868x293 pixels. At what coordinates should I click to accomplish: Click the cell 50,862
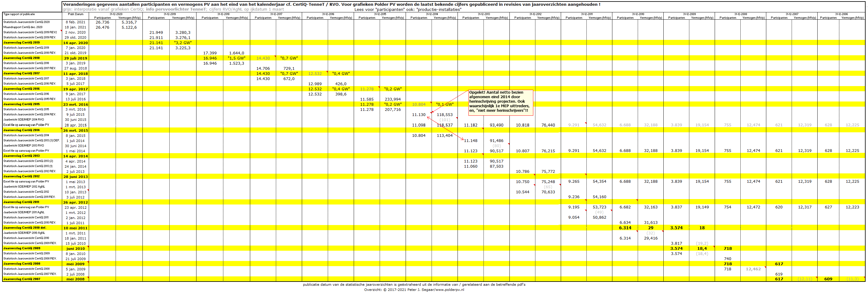(x=599, y=217)
